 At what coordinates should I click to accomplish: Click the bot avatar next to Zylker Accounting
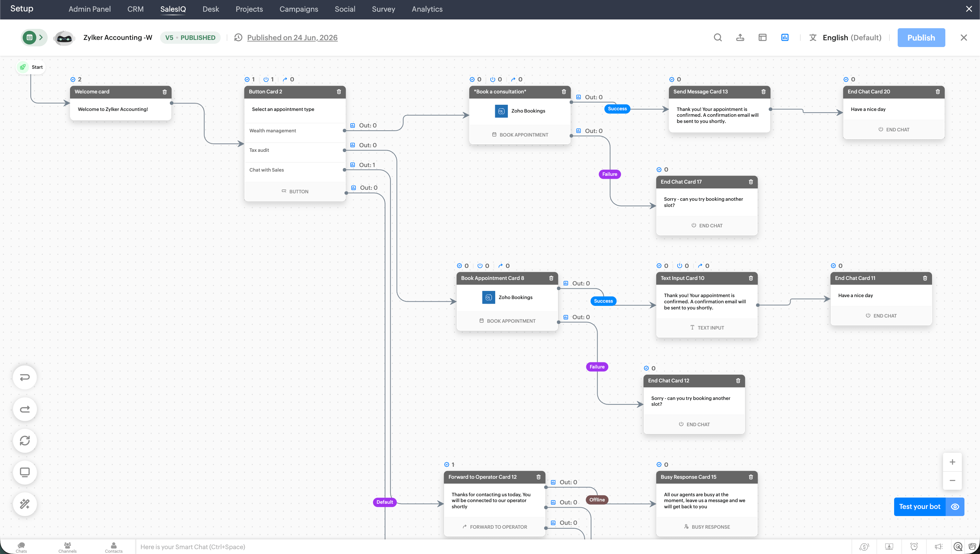coord(64,38)
